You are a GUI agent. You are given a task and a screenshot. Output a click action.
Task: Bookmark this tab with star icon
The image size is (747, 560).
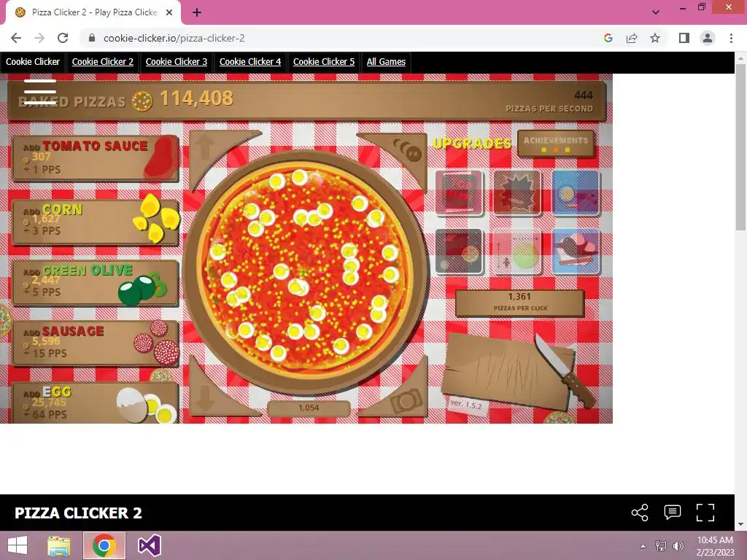655,38
